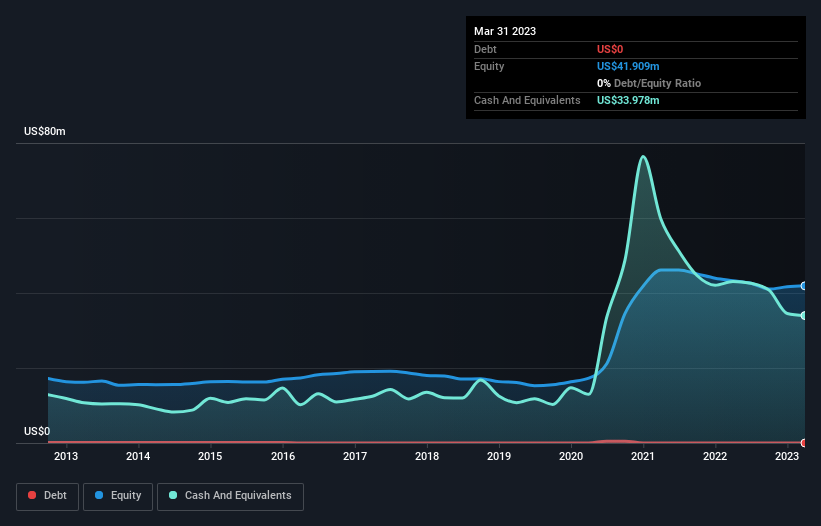821x526 pixels.
Task: Click the Equity tooltip row label
Action: pyautogui.click(x=489, y=66)
